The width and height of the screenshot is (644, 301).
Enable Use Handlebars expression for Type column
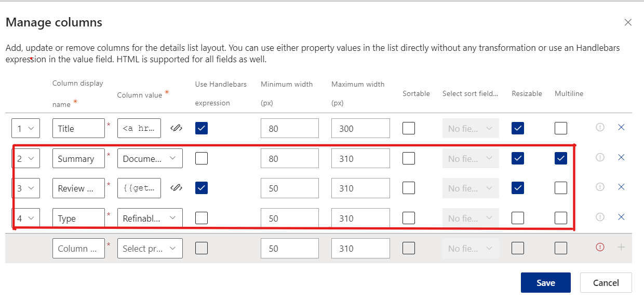(201, 218)
